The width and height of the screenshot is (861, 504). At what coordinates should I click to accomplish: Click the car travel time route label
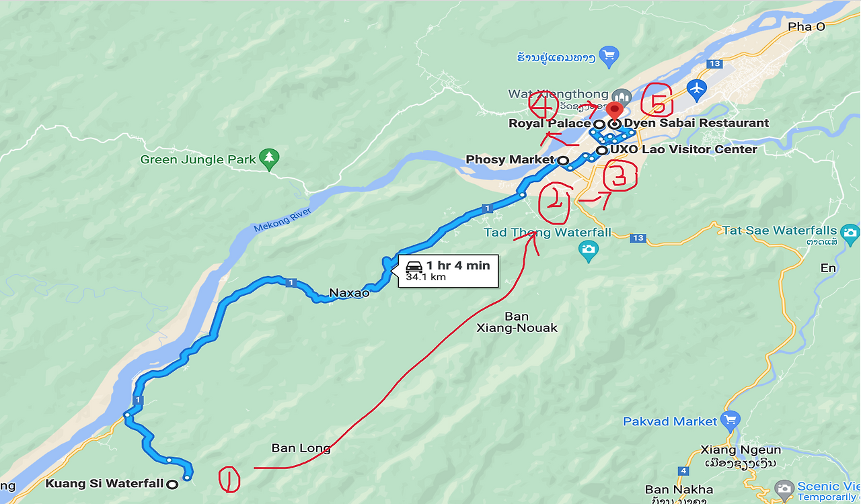(x=448, y=270)
